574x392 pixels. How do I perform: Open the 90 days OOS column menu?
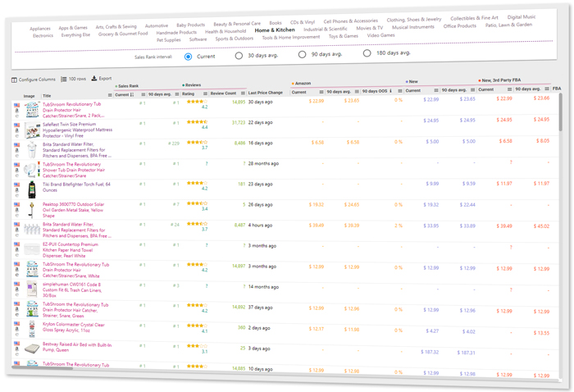click(x=400, y=91)
